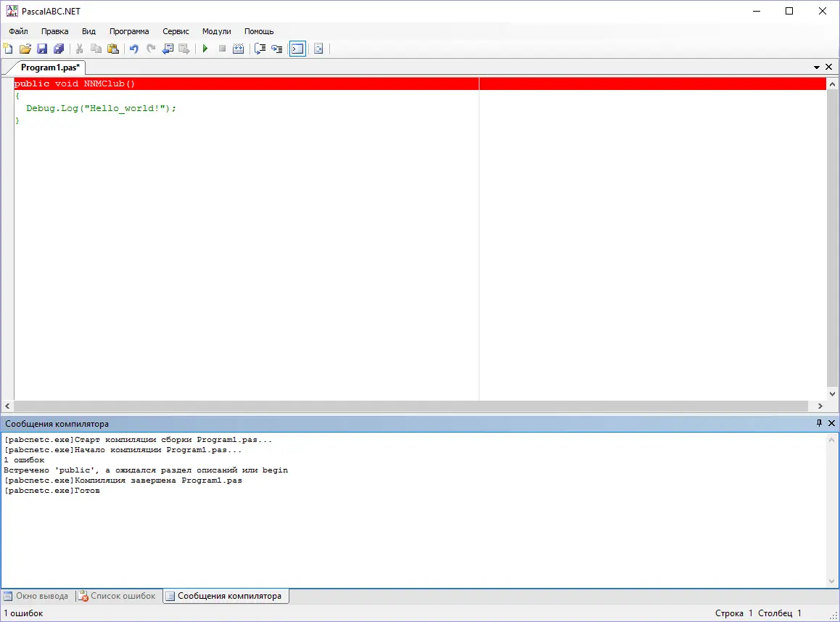Open the Программа menu
840x622 pixels.
[x=129, y=31]
